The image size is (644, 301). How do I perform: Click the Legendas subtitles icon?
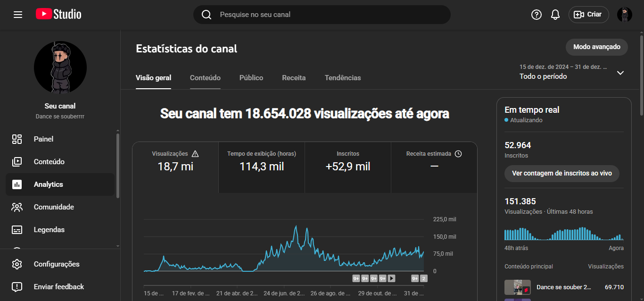[17, 230]
